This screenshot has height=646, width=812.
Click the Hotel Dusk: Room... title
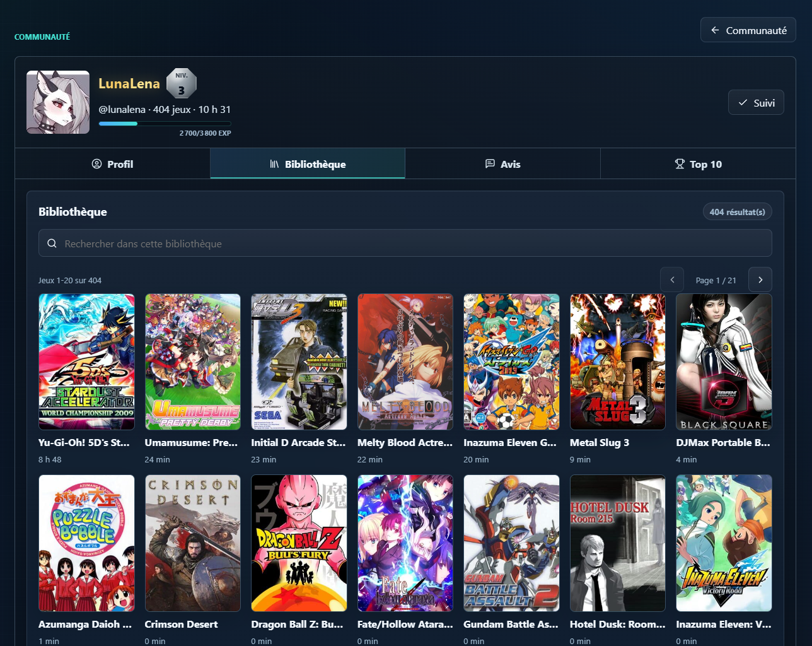click(618, 624)
